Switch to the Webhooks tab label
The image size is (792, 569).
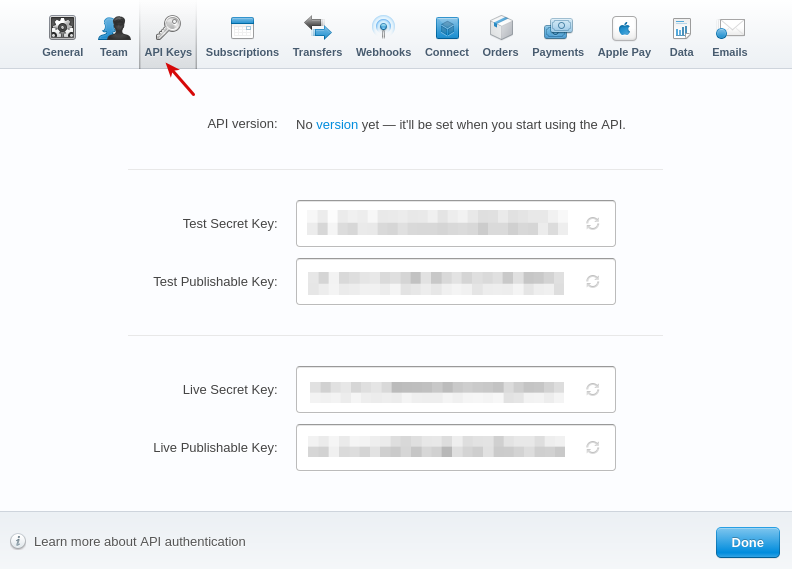383,52
